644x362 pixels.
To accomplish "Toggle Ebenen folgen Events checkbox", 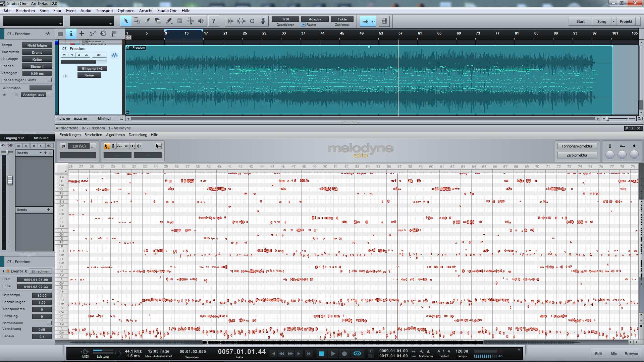I will point(49,80).
